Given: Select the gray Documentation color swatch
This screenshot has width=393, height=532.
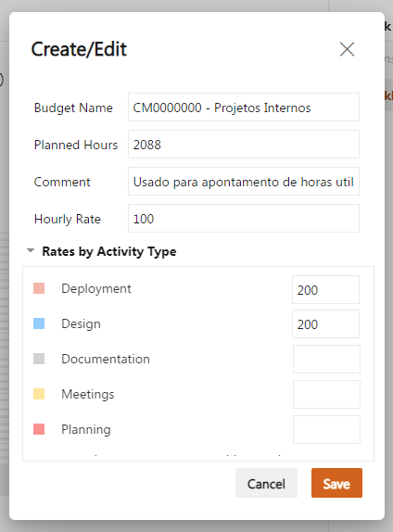Looking at the screenshot, I should 39,359.
